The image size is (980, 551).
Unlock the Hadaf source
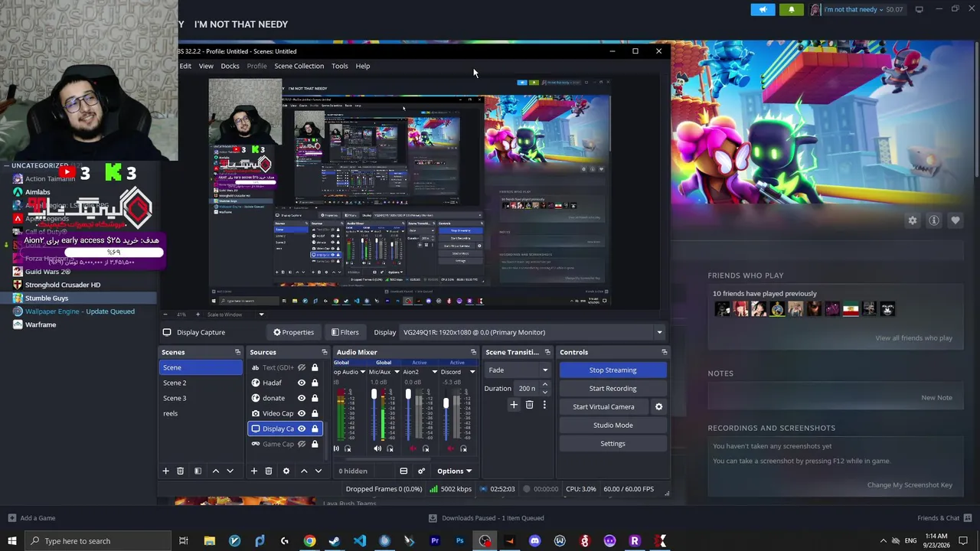[315, 383]
